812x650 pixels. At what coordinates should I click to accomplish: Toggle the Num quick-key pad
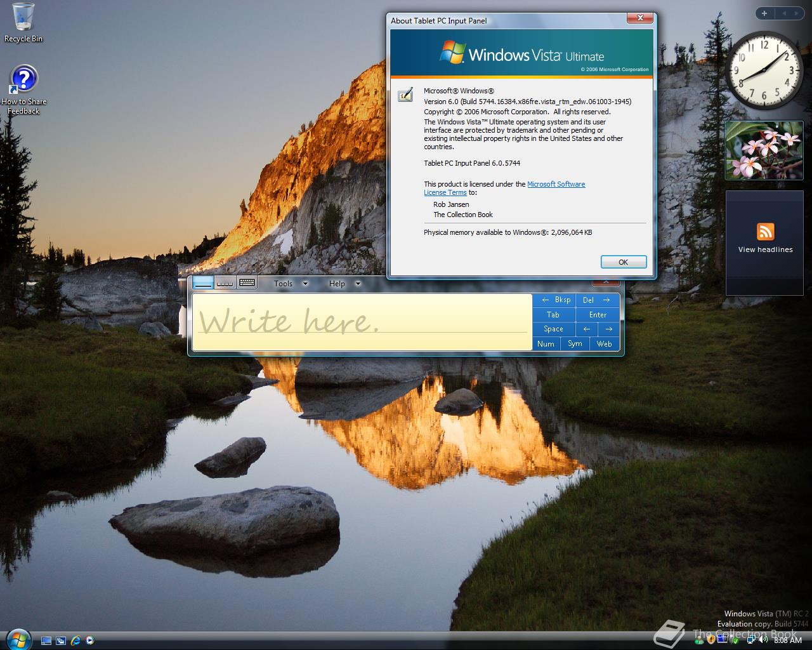pos(546,343)
